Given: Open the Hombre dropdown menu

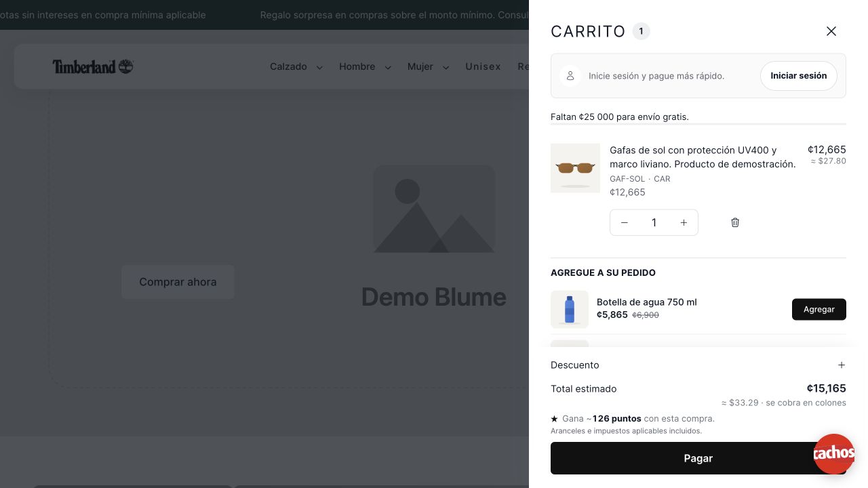Looking at the screenshot, I should click(366, 66).
